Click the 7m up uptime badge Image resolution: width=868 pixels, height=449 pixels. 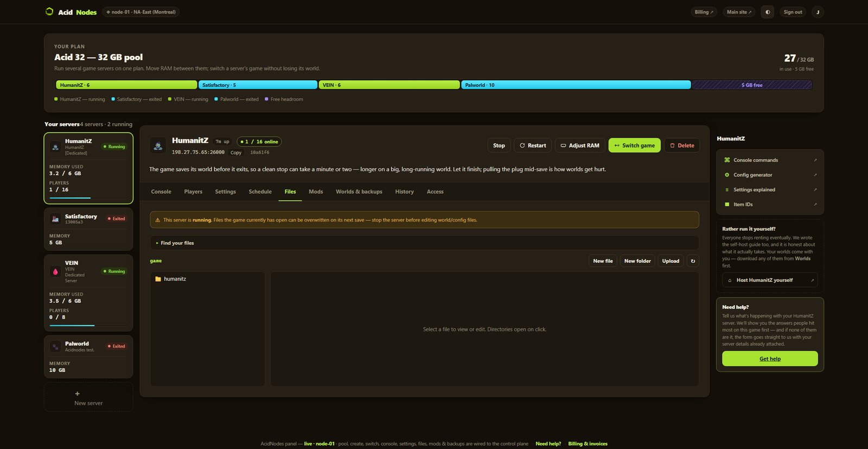click(222, 142)
